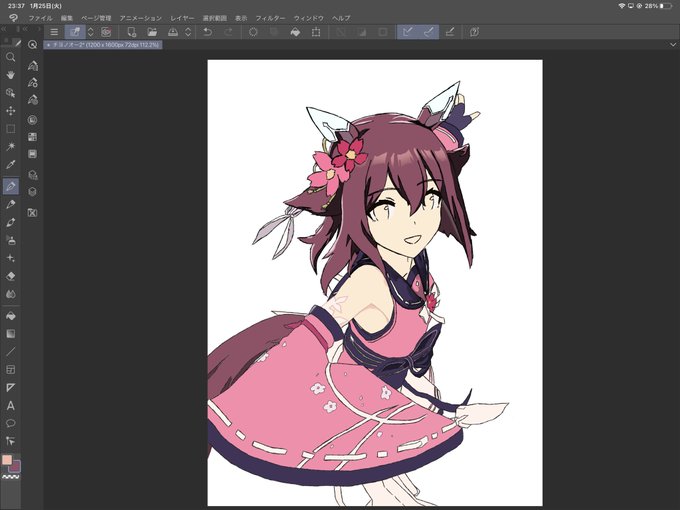Select the Airbrush tool

[11, 240]
